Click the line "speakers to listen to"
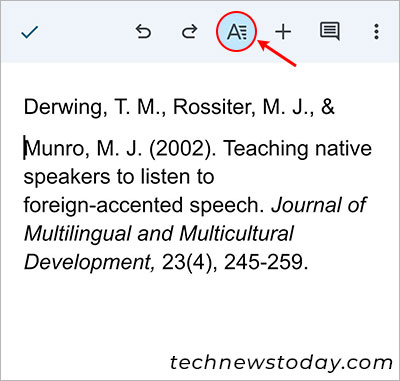Viewport: 400px width, 381px height. click(x=119, y=177)
